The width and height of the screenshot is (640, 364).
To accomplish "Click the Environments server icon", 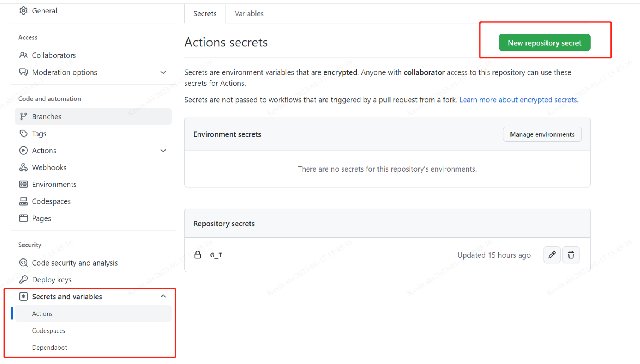I will tap(24, 184).
